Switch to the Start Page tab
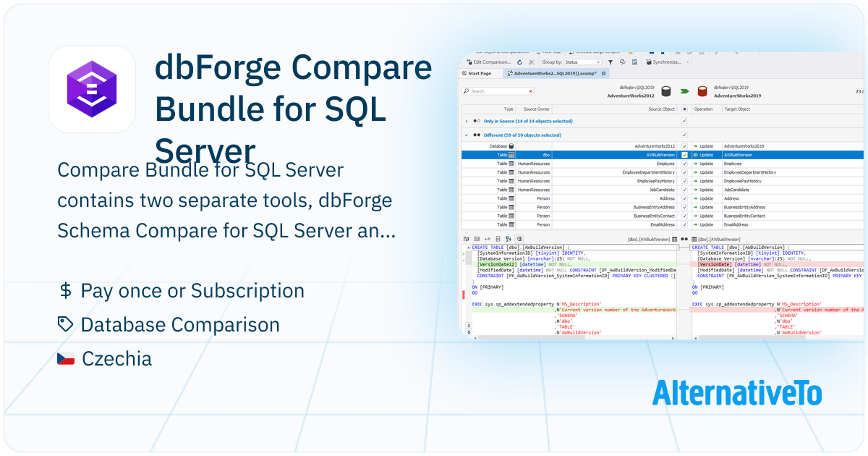 [x=480, y=73]
